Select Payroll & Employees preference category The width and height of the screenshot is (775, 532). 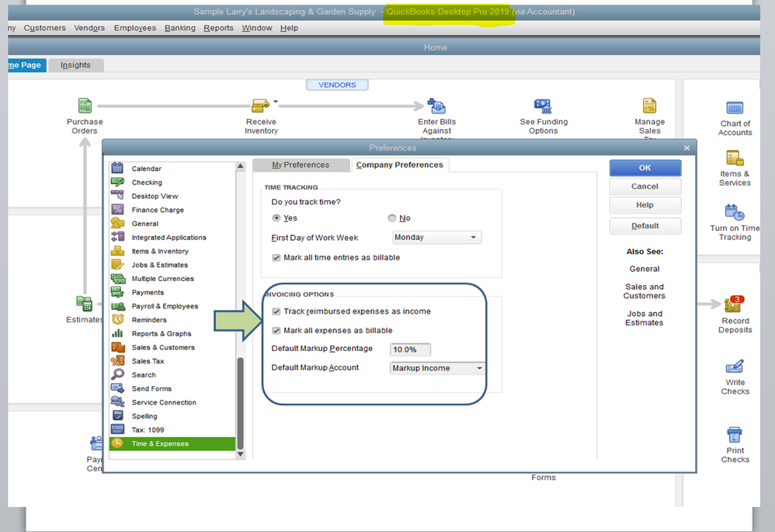tap(172, 307)
